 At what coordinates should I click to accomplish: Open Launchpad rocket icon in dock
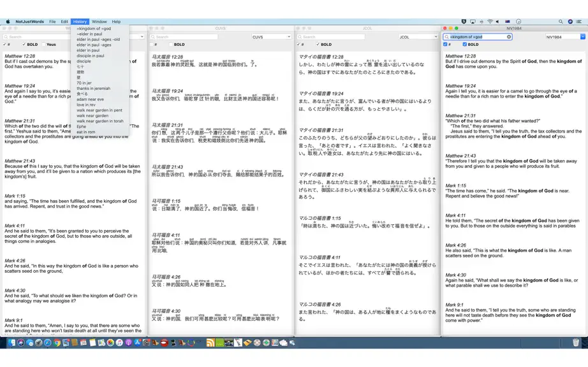point(39,343)
